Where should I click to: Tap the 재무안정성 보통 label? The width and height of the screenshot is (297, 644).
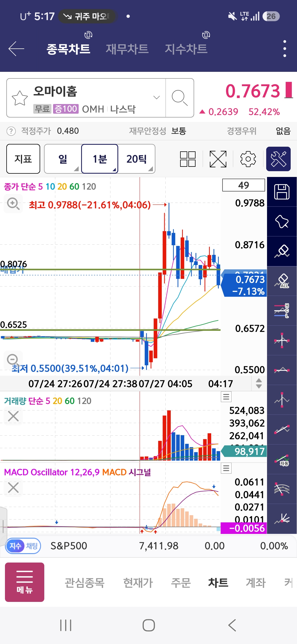[158, 131]
